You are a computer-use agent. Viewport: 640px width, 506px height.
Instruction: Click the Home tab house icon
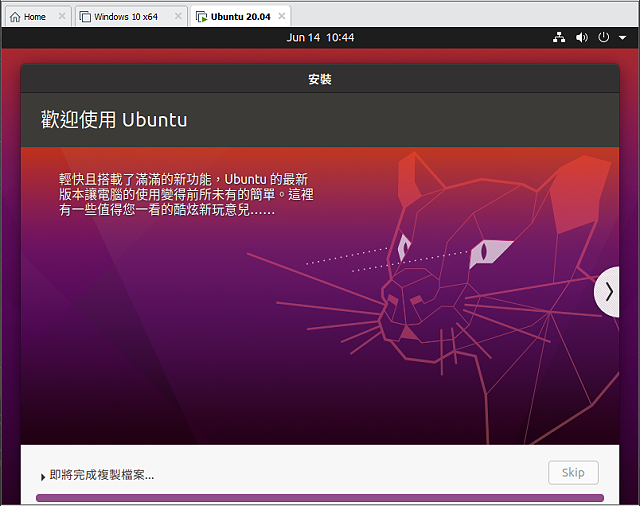[14, 17]
